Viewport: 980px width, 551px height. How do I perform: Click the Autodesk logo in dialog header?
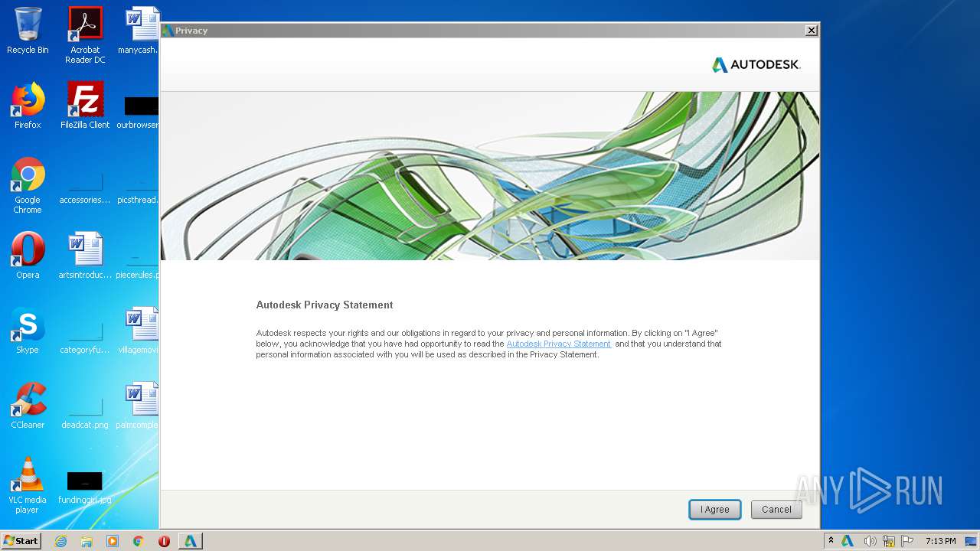tap(756, 65)
